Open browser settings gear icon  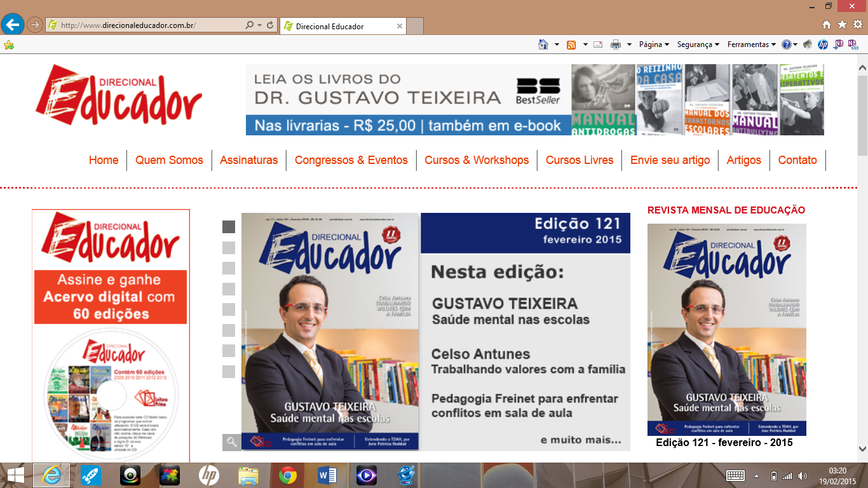pyautogui.click(x=857, y=25)
